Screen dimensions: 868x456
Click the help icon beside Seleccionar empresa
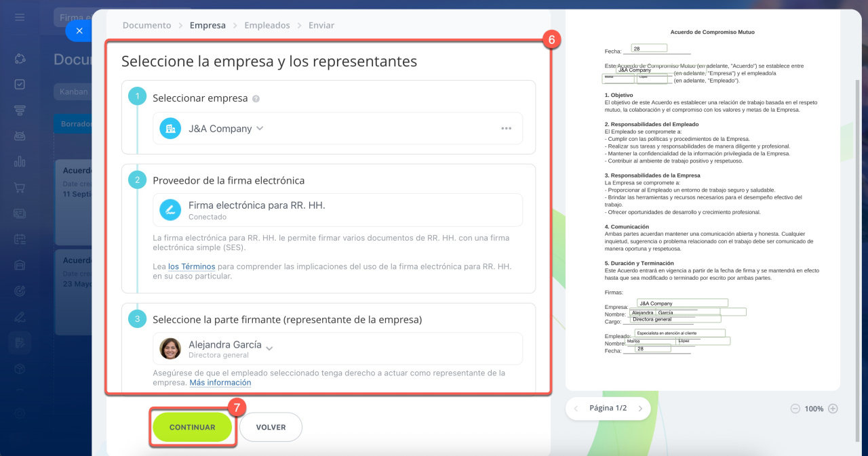[x=256, y=98]
